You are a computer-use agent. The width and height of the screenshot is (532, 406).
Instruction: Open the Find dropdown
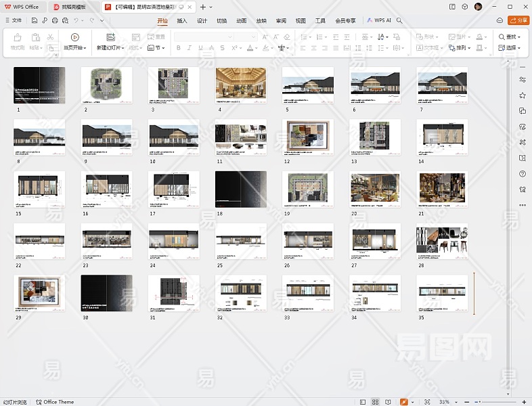tap(509, 37)
